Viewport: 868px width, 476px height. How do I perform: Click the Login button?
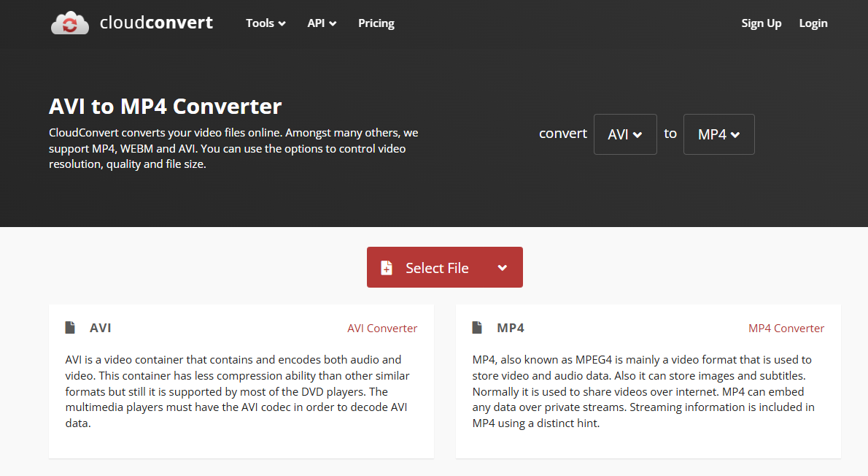coord(813,23)
